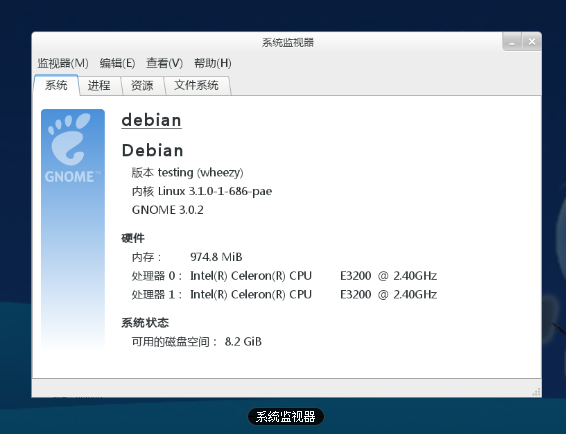Open the 编辑(E) menu
The width and height of the screenshot is (566, 434).
117,63
